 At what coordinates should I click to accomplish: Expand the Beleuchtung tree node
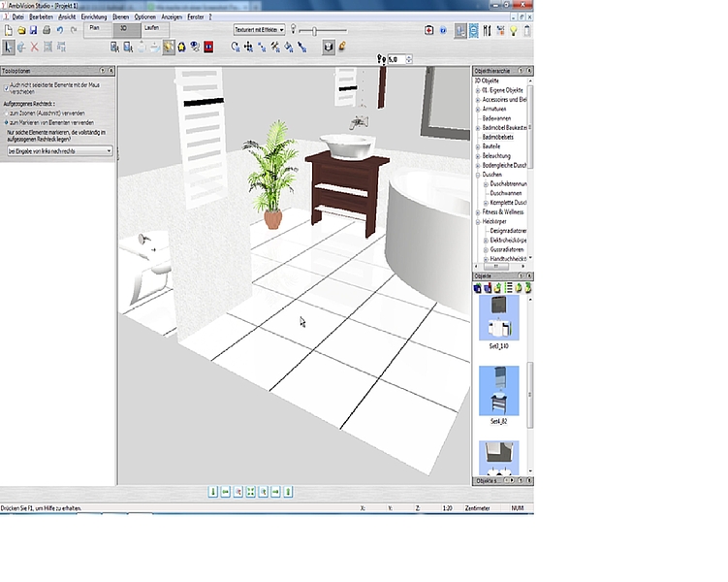477,154
